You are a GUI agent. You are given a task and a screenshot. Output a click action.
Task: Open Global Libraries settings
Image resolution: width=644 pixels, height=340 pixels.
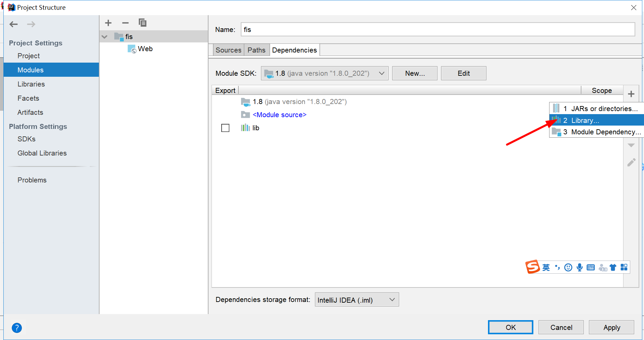42,153
